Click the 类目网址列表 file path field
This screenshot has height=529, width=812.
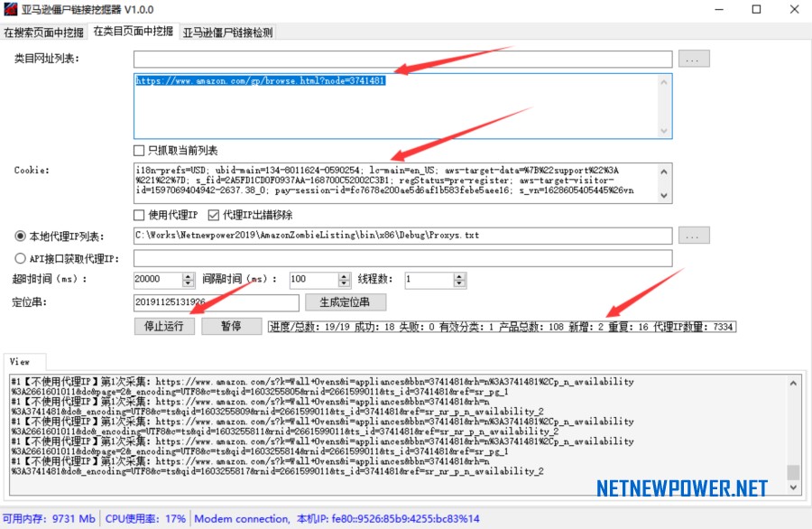403,59
